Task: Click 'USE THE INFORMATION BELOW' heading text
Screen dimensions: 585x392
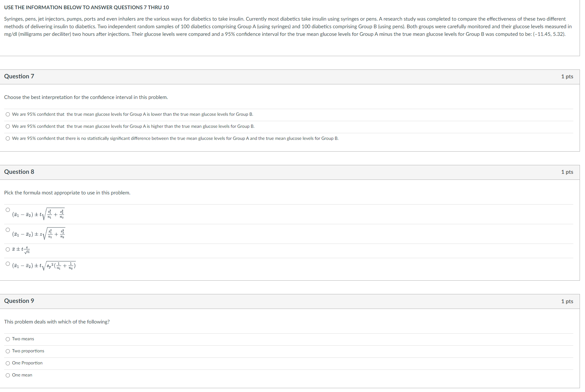Action: 87,7
